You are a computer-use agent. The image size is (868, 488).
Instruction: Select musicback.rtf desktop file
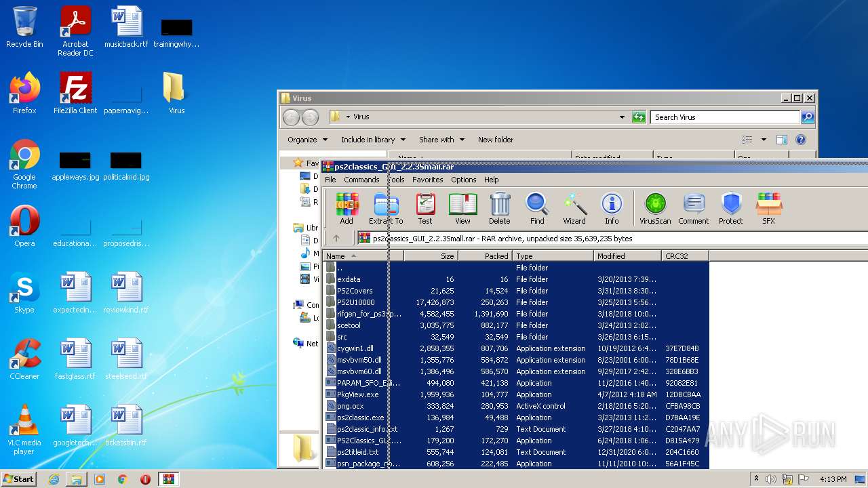click(126, 27)
